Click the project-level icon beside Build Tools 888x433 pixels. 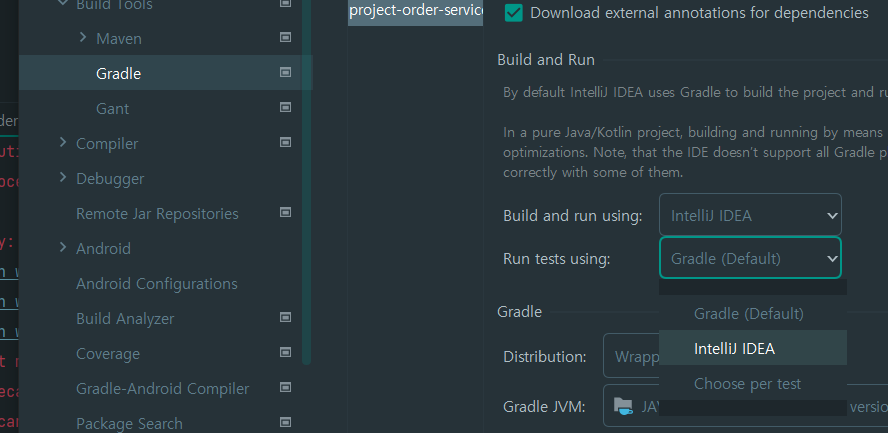pos(285,3)
